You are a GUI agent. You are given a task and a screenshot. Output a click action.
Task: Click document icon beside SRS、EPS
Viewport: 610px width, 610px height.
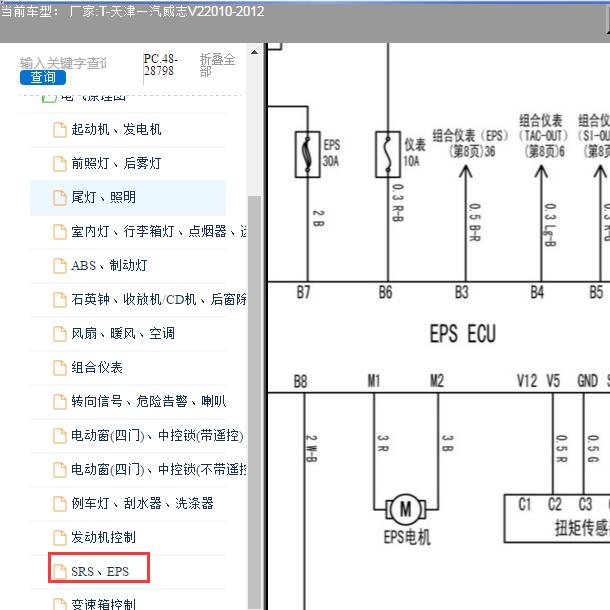(x=60, y=571)
